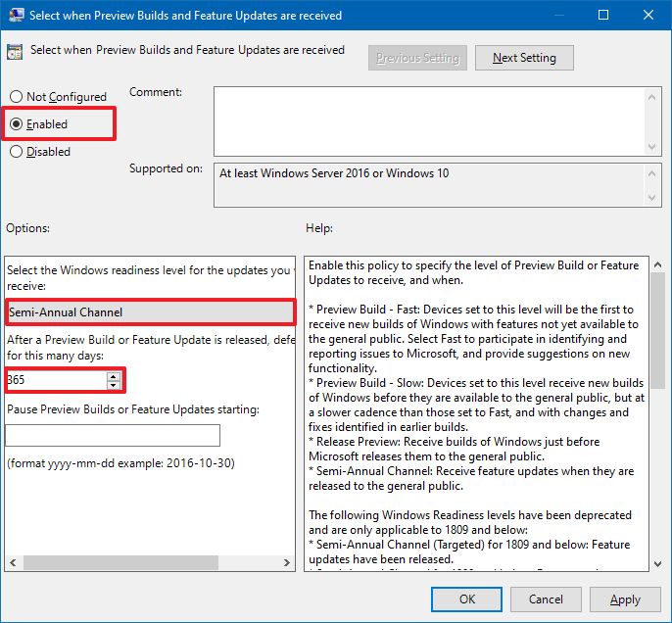Screen dimensions: 672x623
Task: Click the policy setting icon beside heading
Action: 15,52
